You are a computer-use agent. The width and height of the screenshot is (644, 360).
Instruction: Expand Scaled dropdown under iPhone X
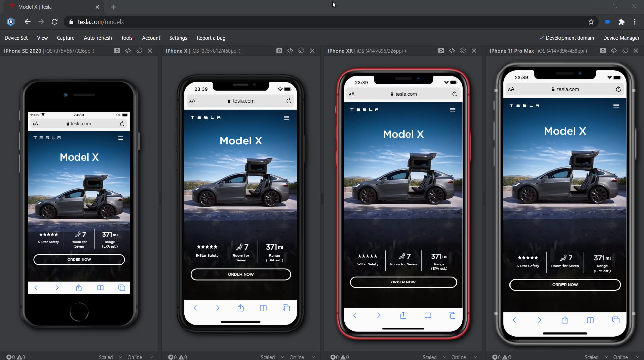272,357
